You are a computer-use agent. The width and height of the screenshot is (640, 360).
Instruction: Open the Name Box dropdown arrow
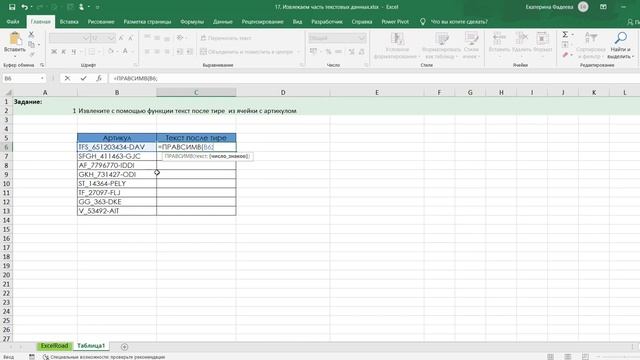pyautogui.click(x=42, y=78)
